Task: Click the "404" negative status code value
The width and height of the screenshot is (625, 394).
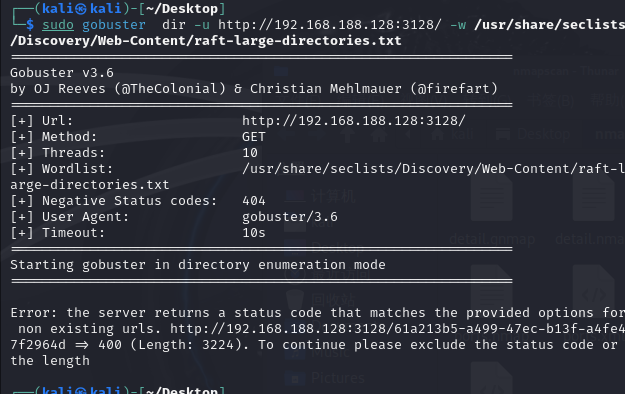Action: point(254,201)
